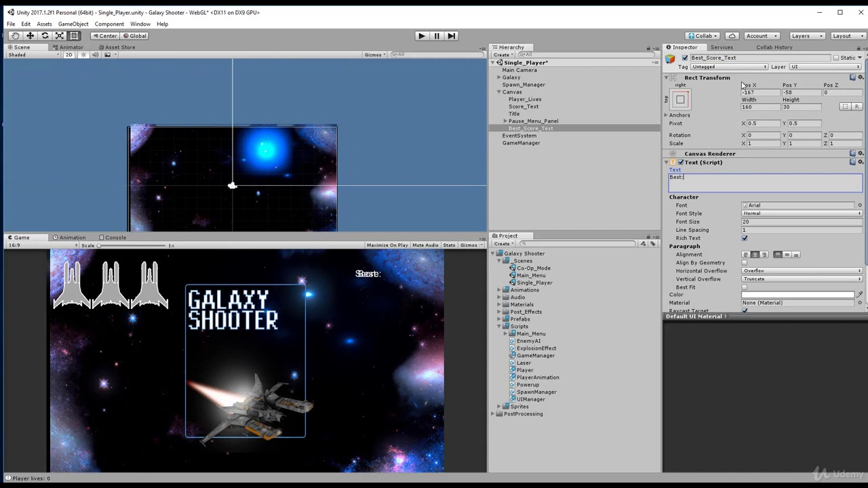The height and width of the screenshot is (488, 868).
Task: Open the Rect Transform gear settings menu
Action: [861, 77]
